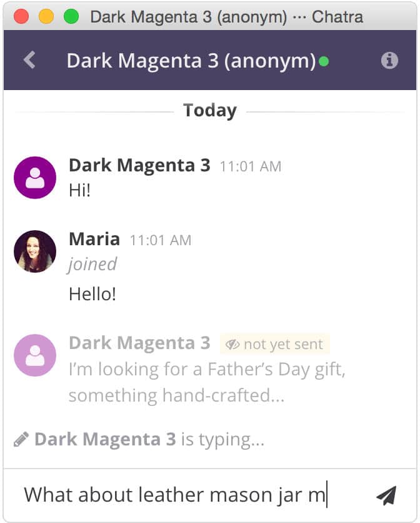Click the faded avatar next to unsent message
420x523 pixels.
tap(35, 355)
